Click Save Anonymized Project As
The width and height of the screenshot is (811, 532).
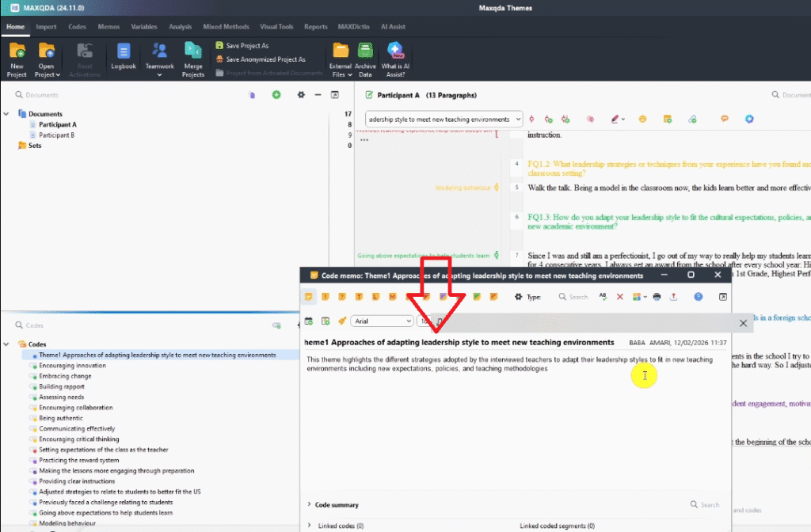click(x=265, y=59)
